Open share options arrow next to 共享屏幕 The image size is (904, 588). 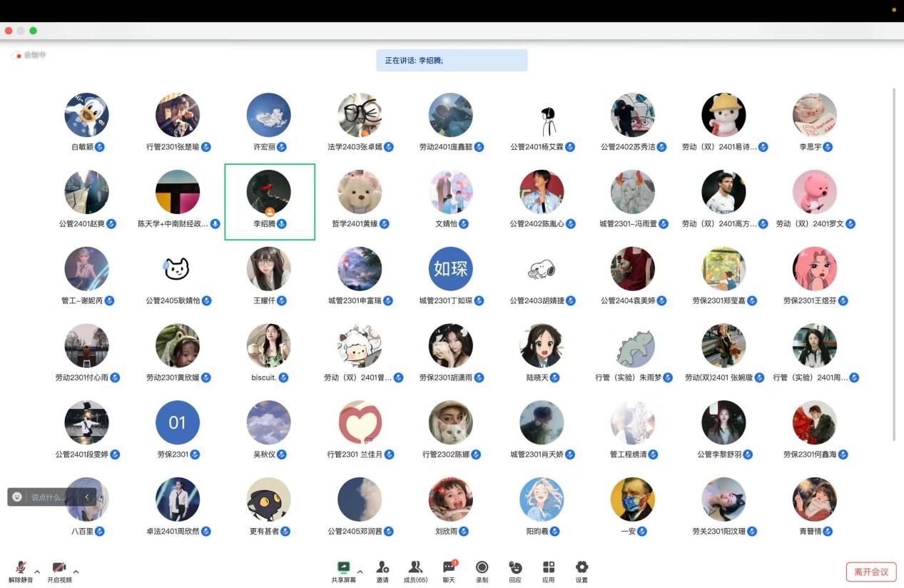click(x=360, y=571)
